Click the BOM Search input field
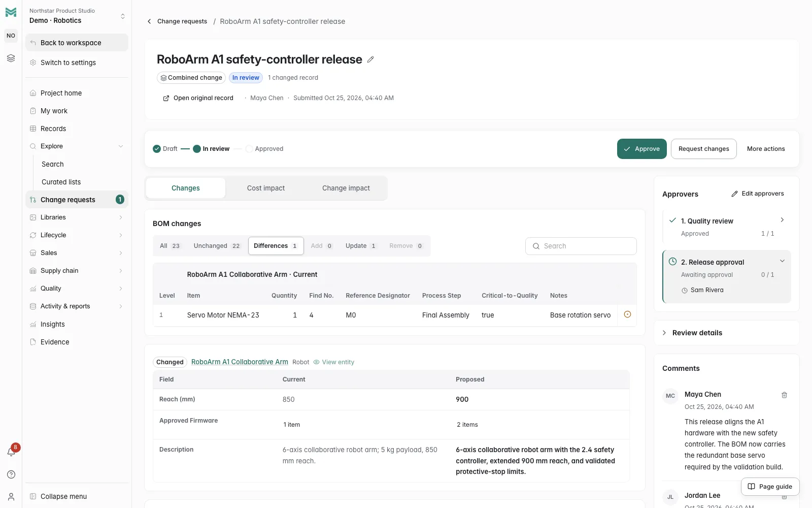Image resolution: width=812 pixels, height=508 pixels. tap(581, 246)
